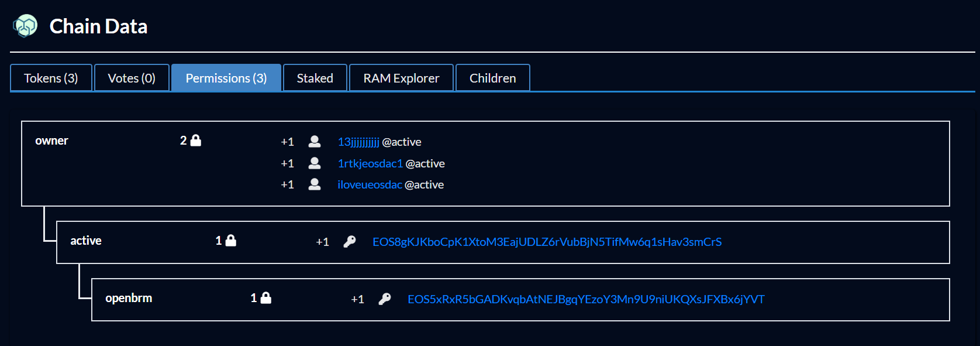Switch to the Tokens (3) tab
The width and height of the screenshot is (980, 346).
pos(51,78)
